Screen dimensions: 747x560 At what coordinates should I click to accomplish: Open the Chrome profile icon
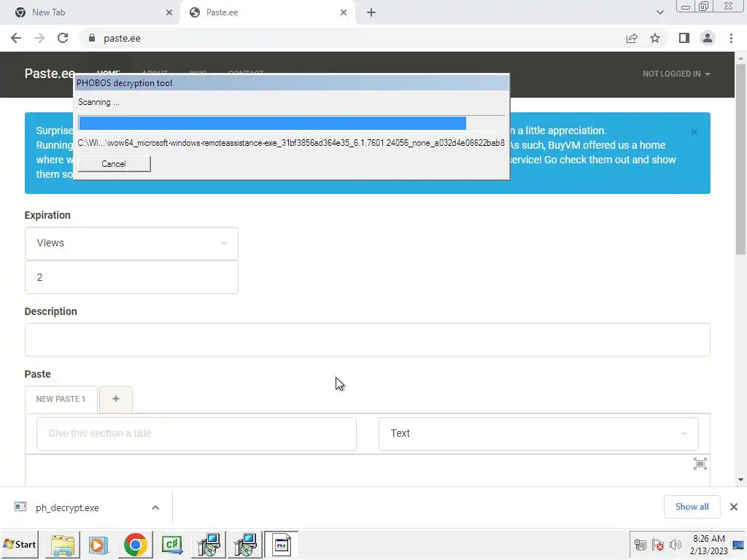tap(708, 38)
